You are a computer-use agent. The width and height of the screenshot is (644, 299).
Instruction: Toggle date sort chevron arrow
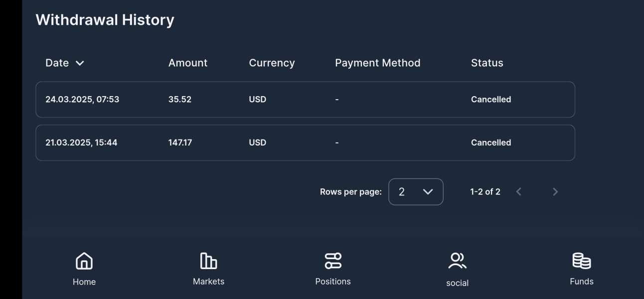[x=80, y=63]
